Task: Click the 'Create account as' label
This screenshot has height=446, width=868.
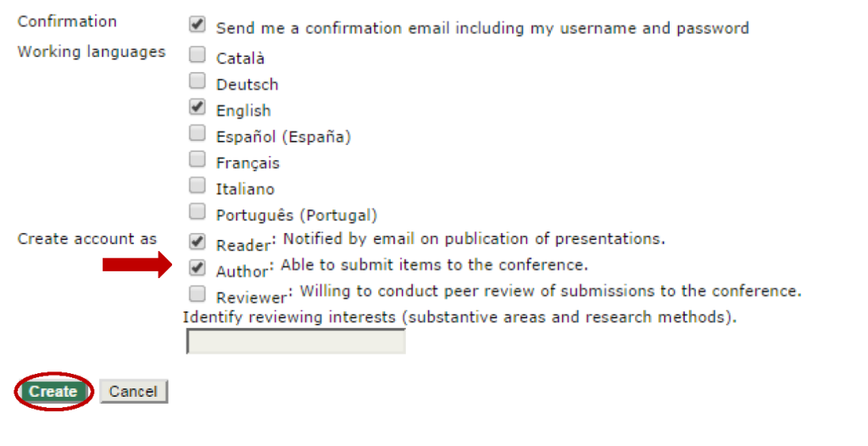Action: [87, 239]
